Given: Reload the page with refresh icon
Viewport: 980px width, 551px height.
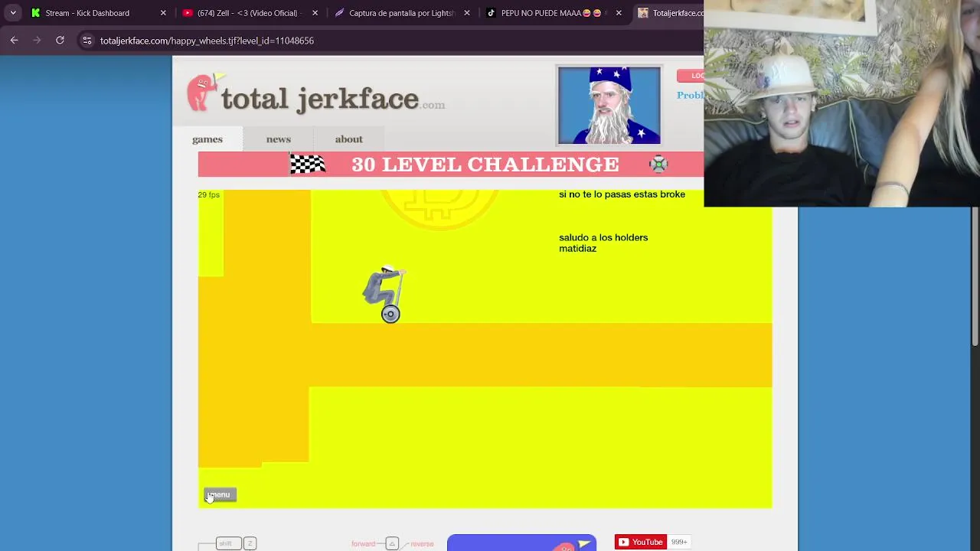Looking at the screenshot, I should pyautogui.click(x=60, y=41).
